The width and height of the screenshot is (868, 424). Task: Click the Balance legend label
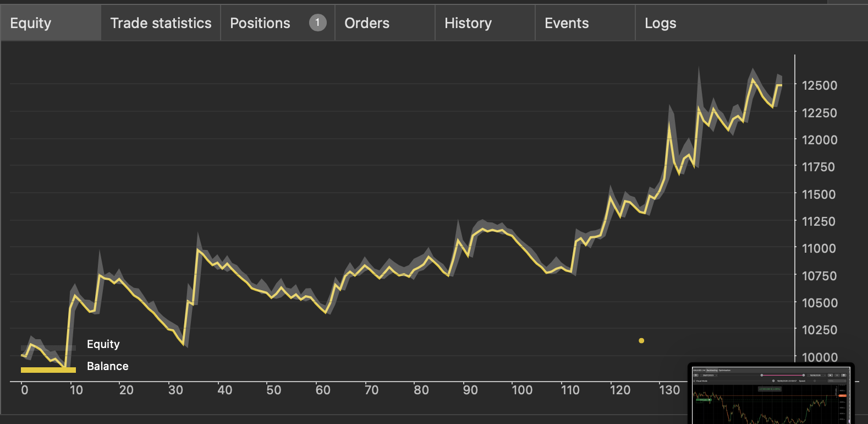point(108,366)
